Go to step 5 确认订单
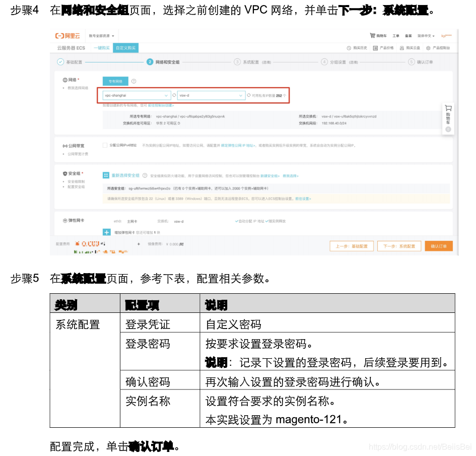 pos(421,62)
